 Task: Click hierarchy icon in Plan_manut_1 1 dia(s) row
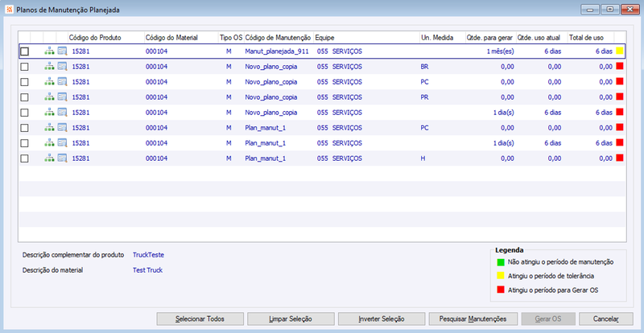(x=49, y=143)
